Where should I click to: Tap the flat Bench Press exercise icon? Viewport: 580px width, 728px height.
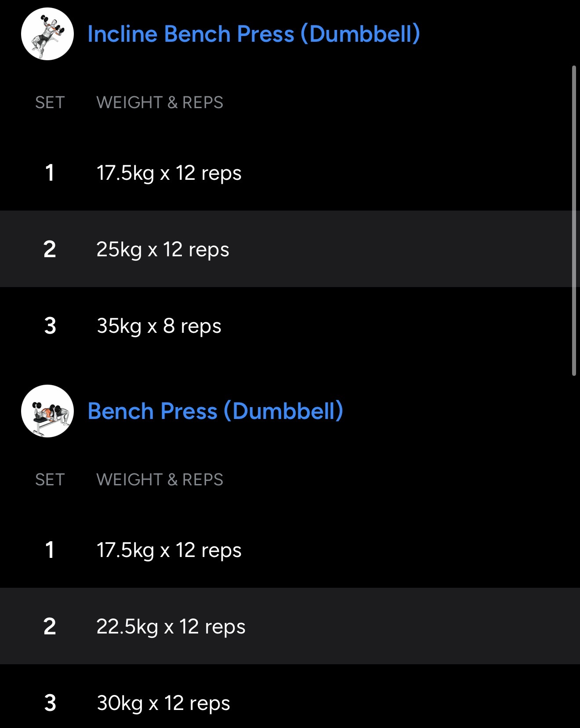pos(47,411)
